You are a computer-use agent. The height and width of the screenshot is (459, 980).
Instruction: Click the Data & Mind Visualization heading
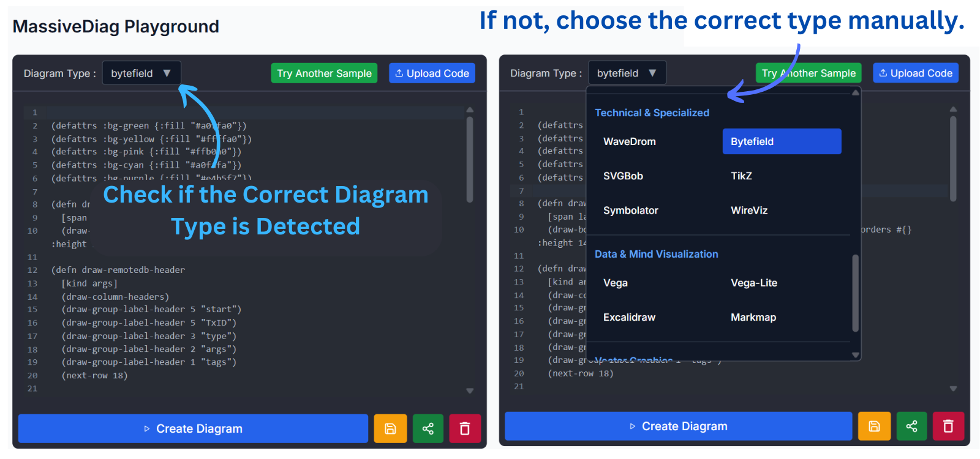(x=656, y=254)
